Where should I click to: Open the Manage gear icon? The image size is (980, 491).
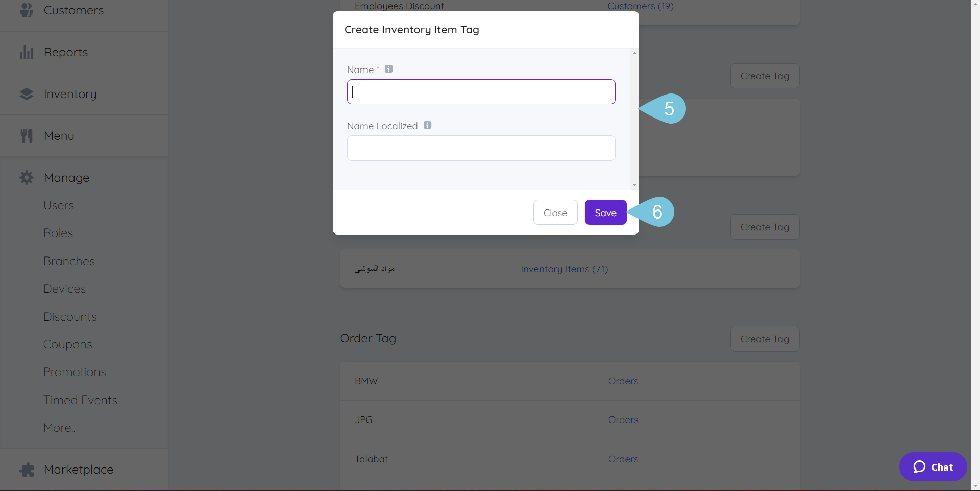[27, 177]
